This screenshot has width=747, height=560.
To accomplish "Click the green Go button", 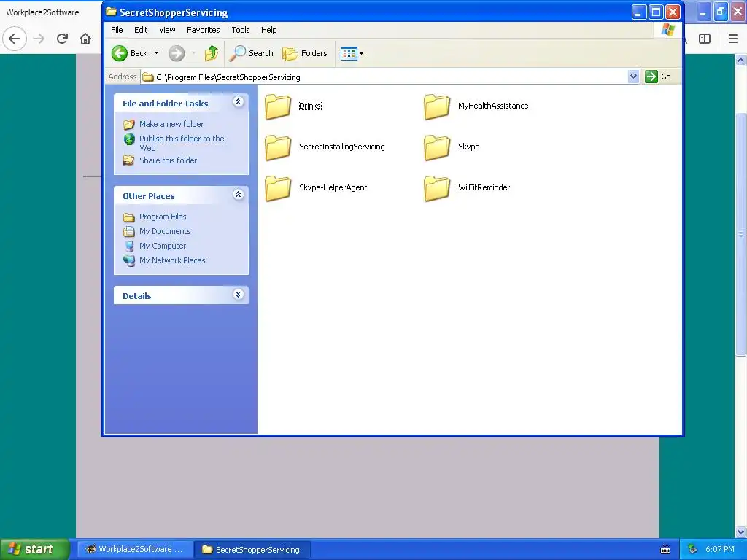I will [658, 77].
